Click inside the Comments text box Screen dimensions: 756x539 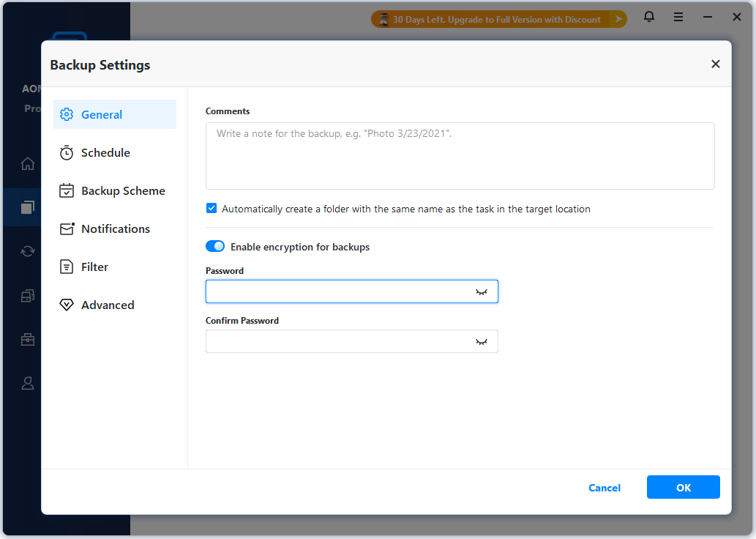tap(460, 156)
